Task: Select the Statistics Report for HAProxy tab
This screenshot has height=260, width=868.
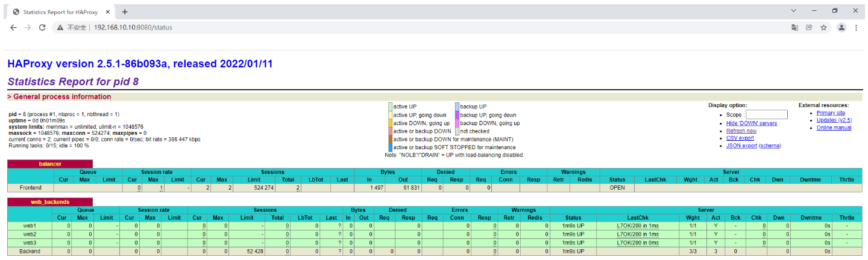Action: pos(60,11)
